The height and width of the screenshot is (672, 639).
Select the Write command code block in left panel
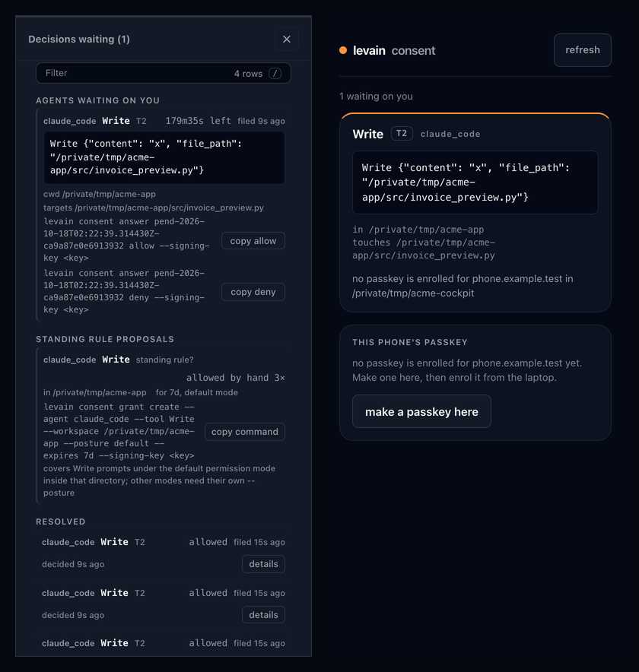click(164, 157)
